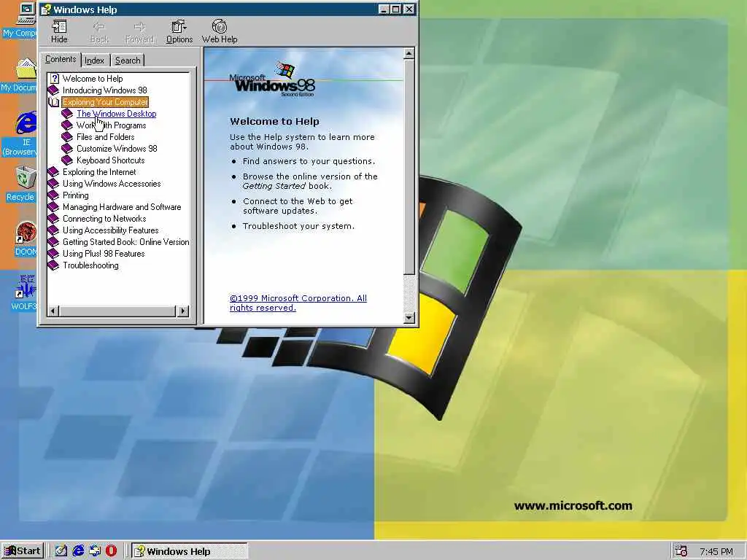Screen dimensions: 747x560
Task: Click the Using Plus! 98 Features book icon
Action: (53, 253)
